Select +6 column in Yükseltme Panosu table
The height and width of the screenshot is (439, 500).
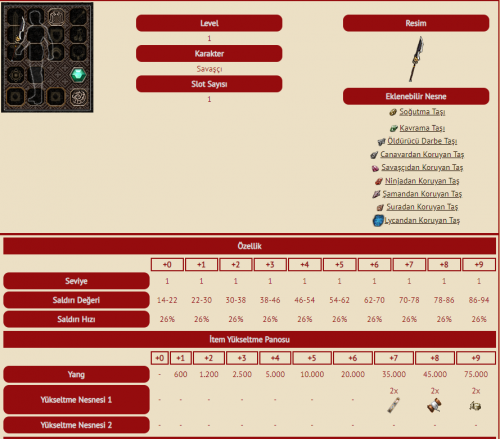(x=353, y=358)
